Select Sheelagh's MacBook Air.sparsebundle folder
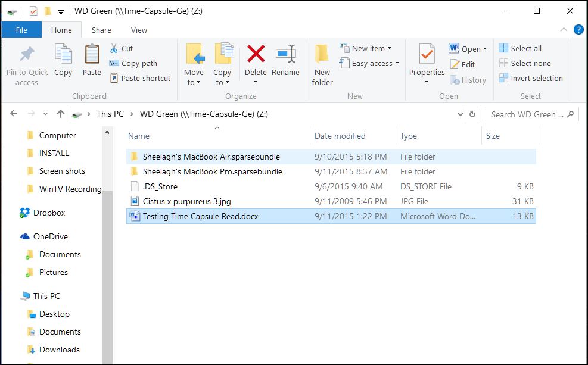Screen dimensions: 588x365 [331, 157]
